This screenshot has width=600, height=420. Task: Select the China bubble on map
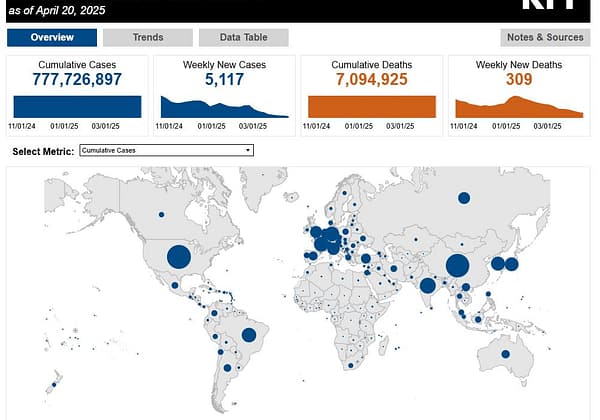click(458, 265)
